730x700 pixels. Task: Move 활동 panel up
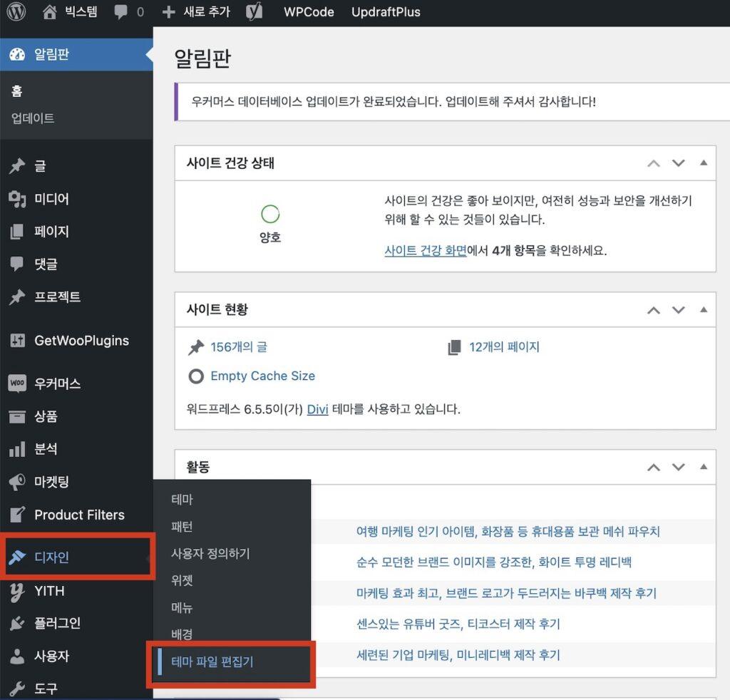654,468
